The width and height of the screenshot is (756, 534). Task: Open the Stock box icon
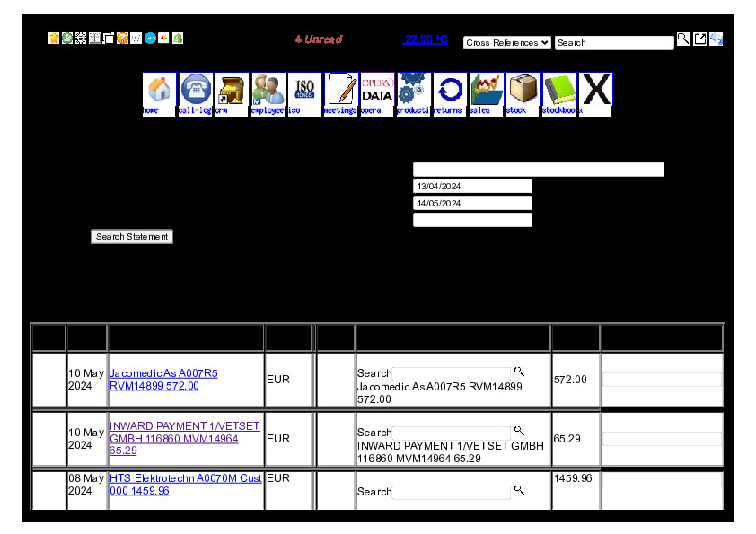click(x=523, y=91)
